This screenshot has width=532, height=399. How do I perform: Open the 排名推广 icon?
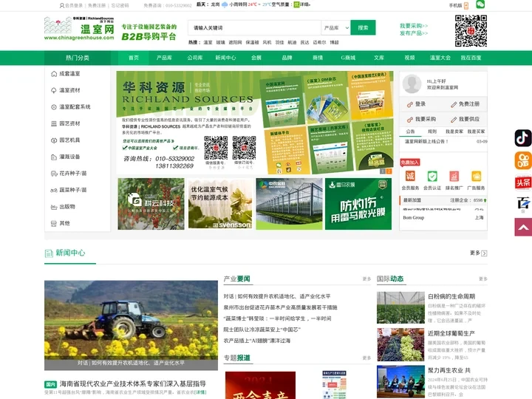point(454,176)
